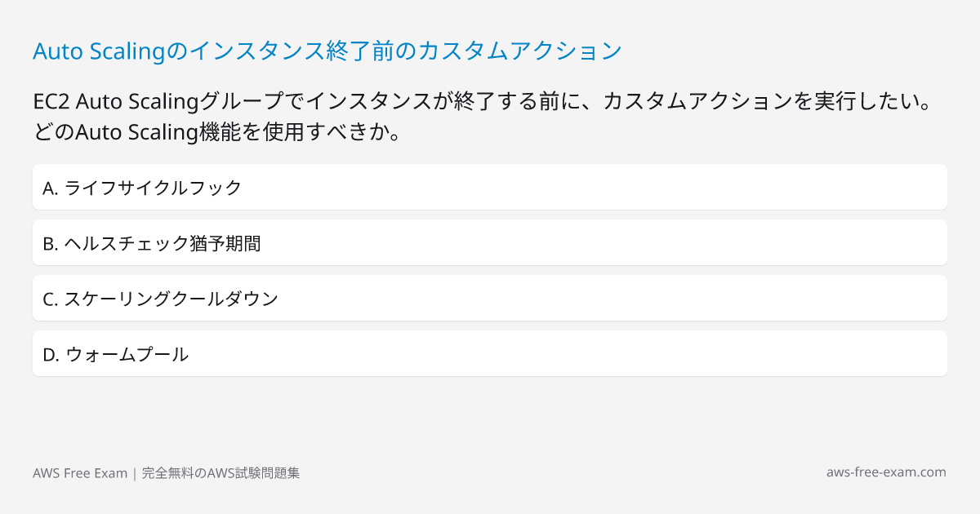Click question line starting "どのAuto Scaling機能"
This screenshot has height=514, width=980.
point(216,132)
